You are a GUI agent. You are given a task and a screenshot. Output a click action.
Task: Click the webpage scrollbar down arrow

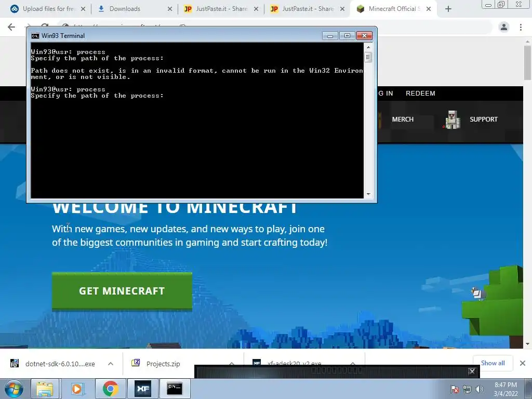pyautogui.click(x=527, y=344)
